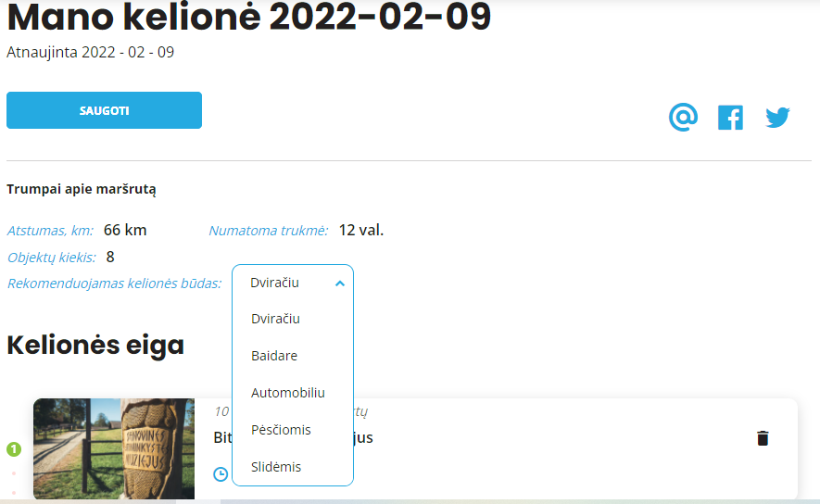Screen dimensions: 820x504
Task: Collapse the travel mode dropdown chevron
Action: tap(340, 283)
